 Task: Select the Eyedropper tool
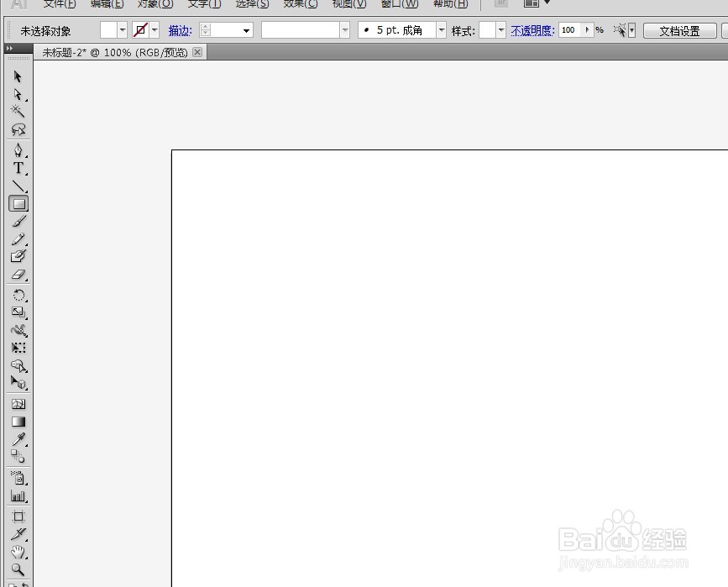[x=18, y=439]
